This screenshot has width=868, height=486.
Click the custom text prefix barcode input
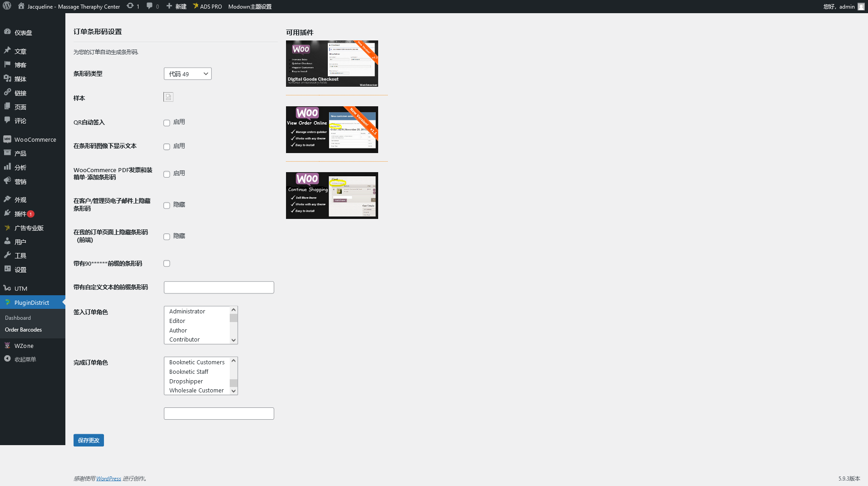pyautogui.click(x=219, y=288)
